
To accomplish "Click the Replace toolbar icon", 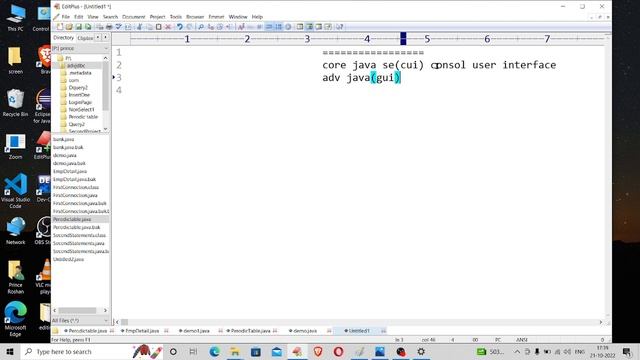I will (x=211, y=27).
